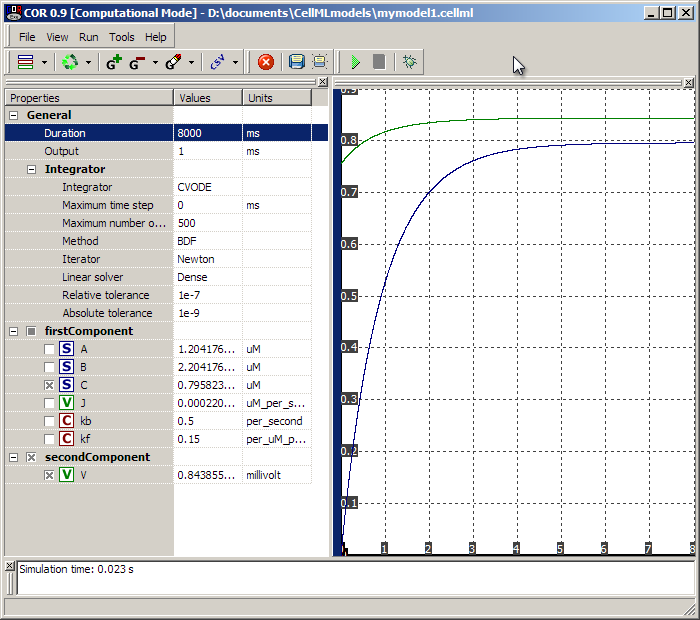This screenshot has width=700, height=620.
Task: Uncheck the box for variable C
Action: (49, 385)
